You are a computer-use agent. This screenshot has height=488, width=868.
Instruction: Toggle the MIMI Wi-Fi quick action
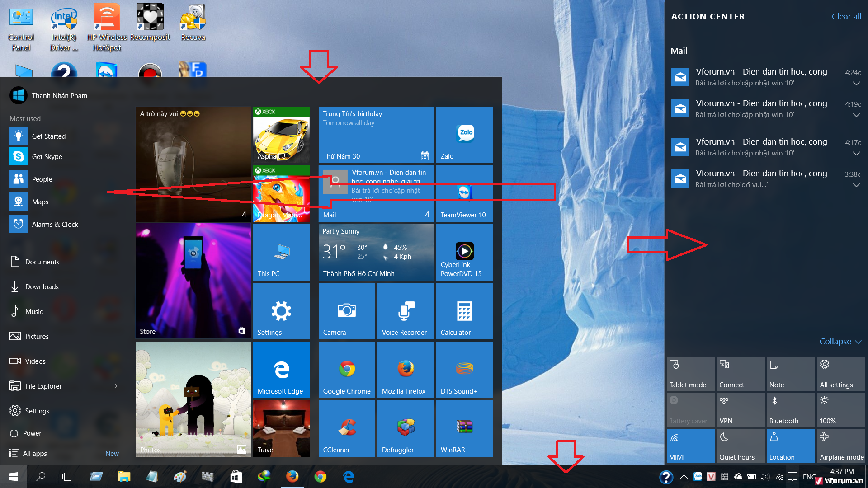(x=690, y=446)
